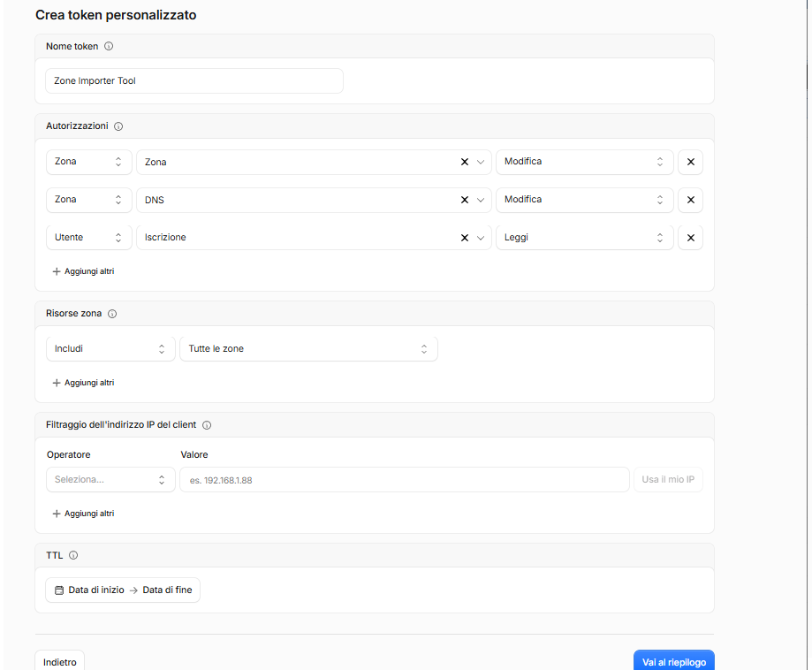Expand the Iscrizione permission combo chevron
812x670 pixels.
click(481, 237)
